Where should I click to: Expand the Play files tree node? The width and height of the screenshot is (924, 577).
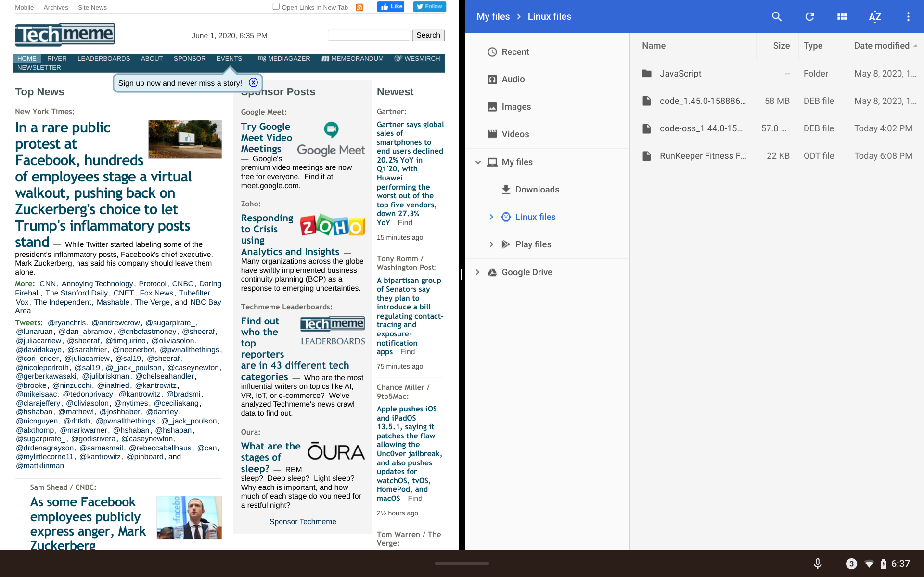click(x=491, y=244)
